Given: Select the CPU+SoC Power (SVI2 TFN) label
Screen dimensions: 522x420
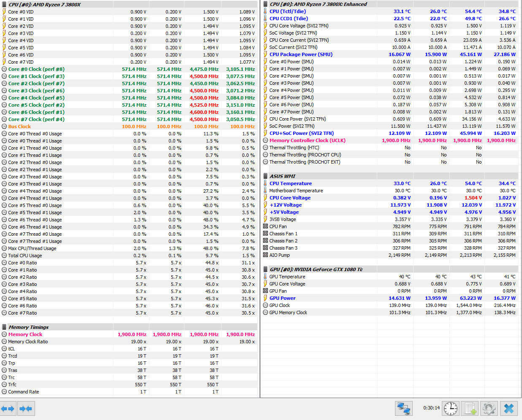Looking at the screenshot, I should (x=301, y=133).
